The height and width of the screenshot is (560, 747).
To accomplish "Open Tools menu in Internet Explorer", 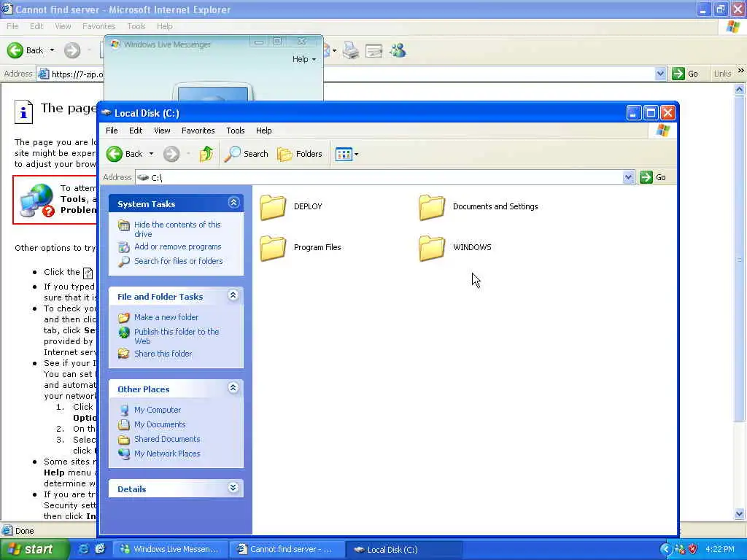I will click(136, 26).
